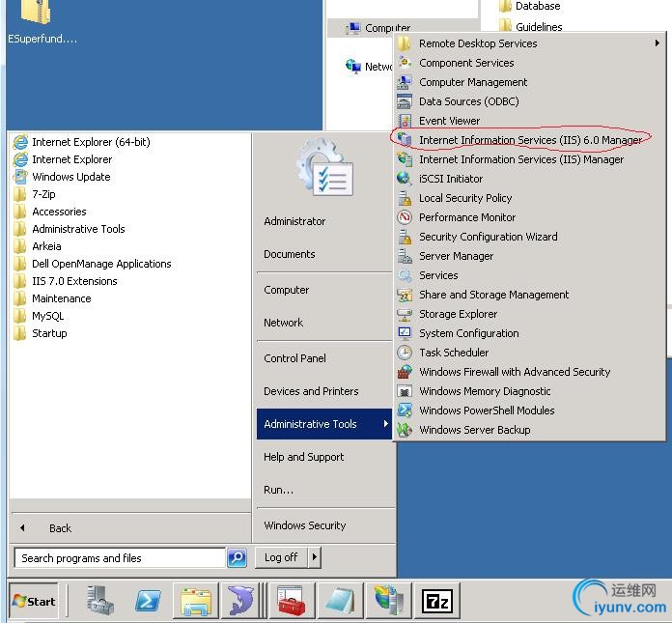Click the Windows Memory Diagnostic icon

click(405, 390)
